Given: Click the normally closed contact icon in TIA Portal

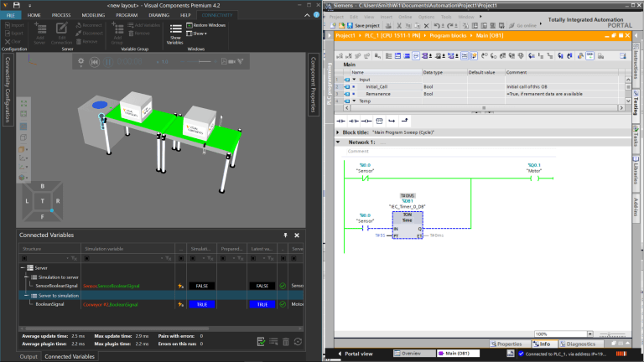Looking at the screenshot, I should [x=354, y=121].
